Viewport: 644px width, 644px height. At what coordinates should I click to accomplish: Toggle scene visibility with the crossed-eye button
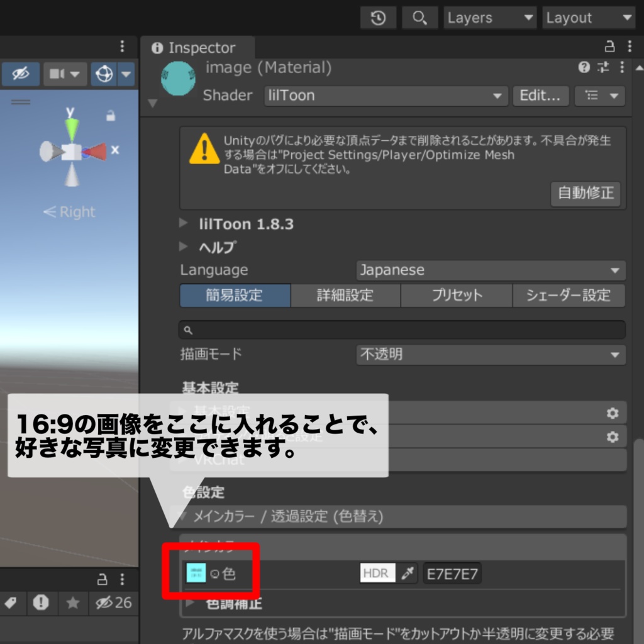coord(19,74)
